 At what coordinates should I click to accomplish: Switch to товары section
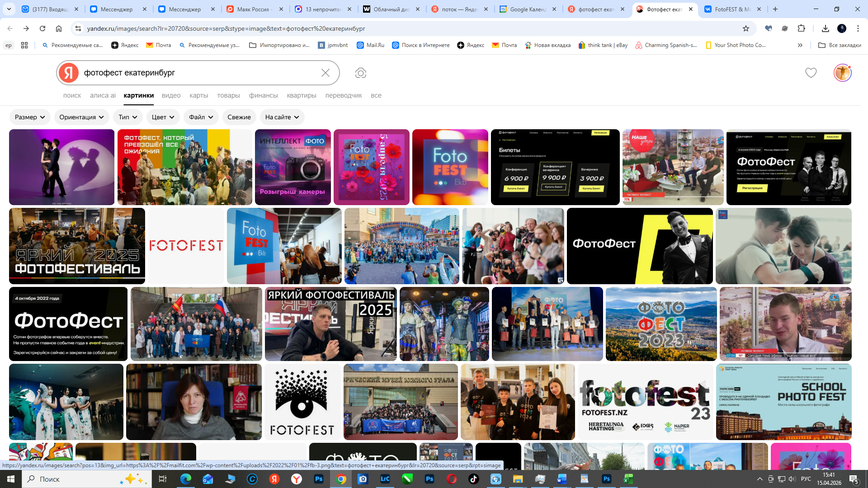point(228,95)
